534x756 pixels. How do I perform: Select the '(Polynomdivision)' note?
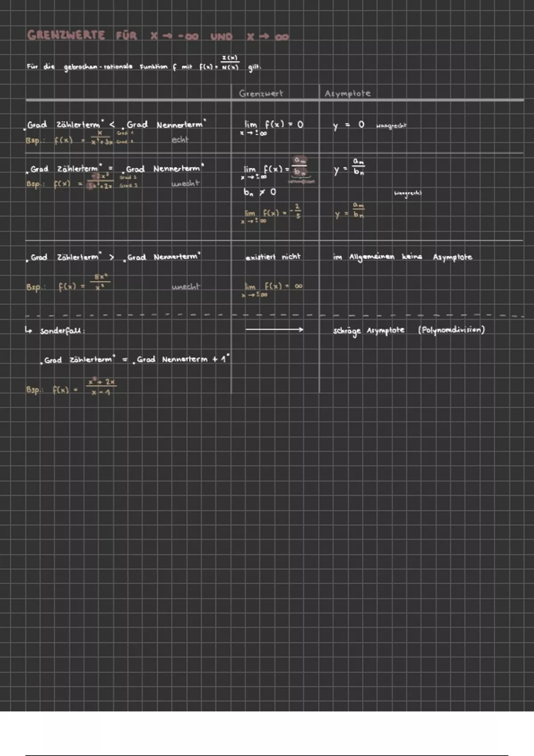[x=451, y=330]
